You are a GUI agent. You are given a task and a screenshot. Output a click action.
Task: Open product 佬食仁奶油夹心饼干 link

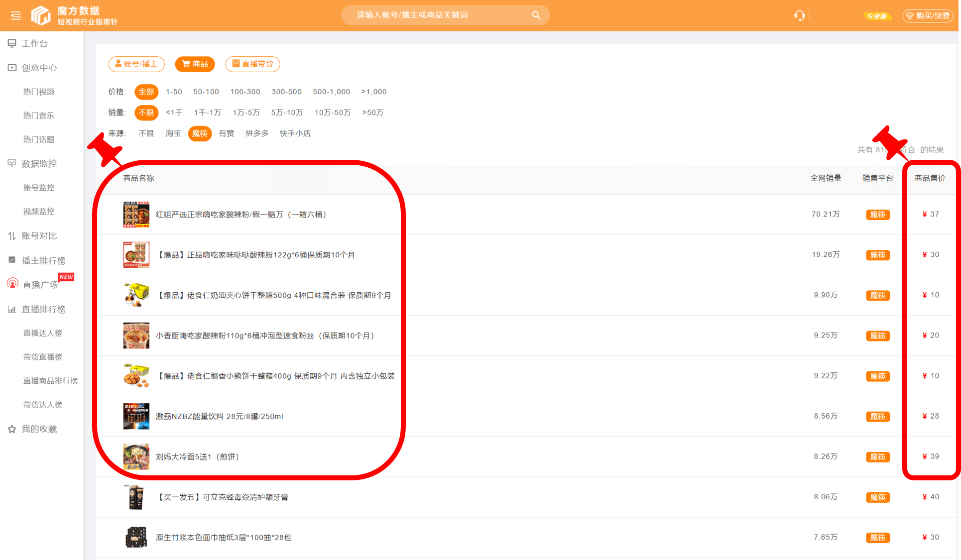pos(273,295)
